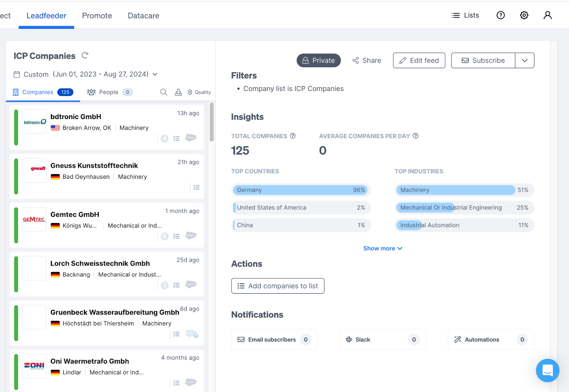Click the Salesforce cloud icon on Oni Waermetrafo

pyautogui.click(x=191, y=382)
